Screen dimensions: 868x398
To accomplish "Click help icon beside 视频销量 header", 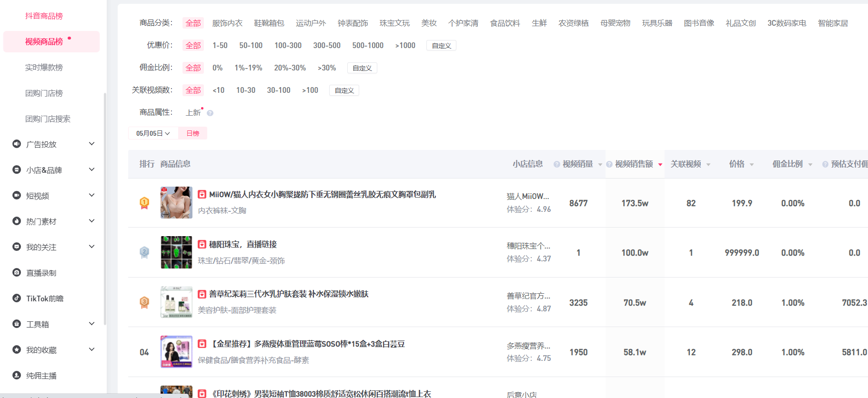I will [x=556, y=164].
